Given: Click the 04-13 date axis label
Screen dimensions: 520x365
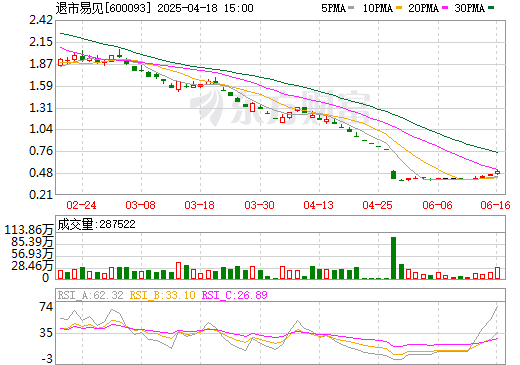Looking at the screenshot, I should (x=318, y=205).
